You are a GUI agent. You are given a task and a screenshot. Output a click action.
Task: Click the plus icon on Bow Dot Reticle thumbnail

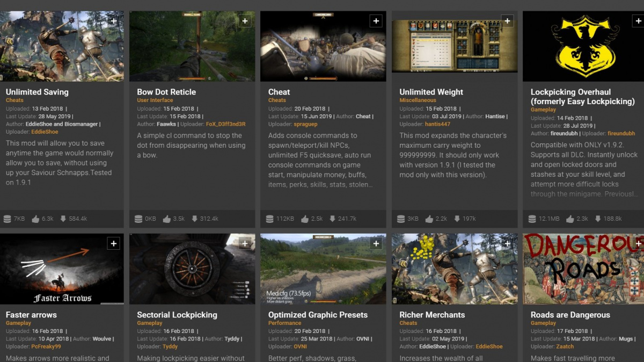coord(245,21)
